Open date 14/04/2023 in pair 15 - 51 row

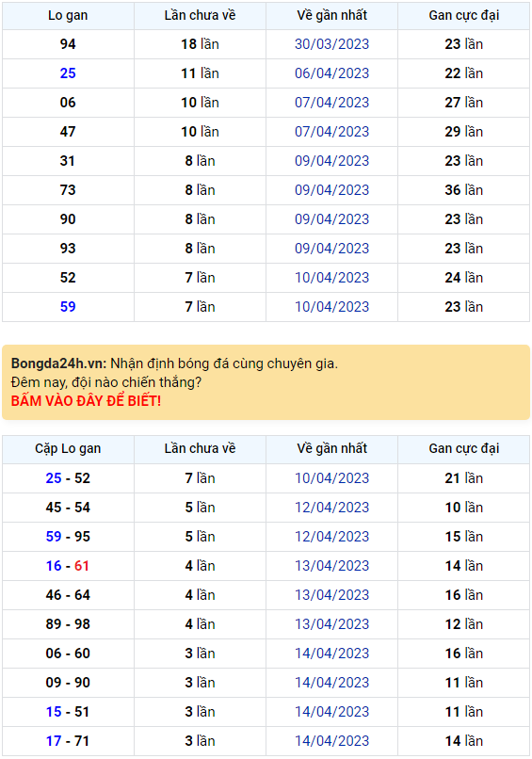click(332, 712)
